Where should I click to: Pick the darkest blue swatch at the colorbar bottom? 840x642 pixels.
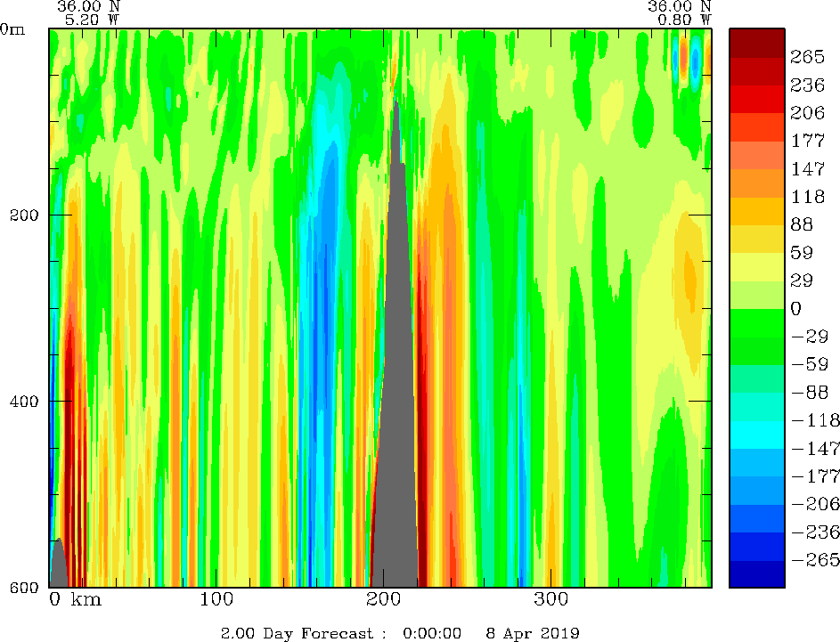click(x=757, y=573)
